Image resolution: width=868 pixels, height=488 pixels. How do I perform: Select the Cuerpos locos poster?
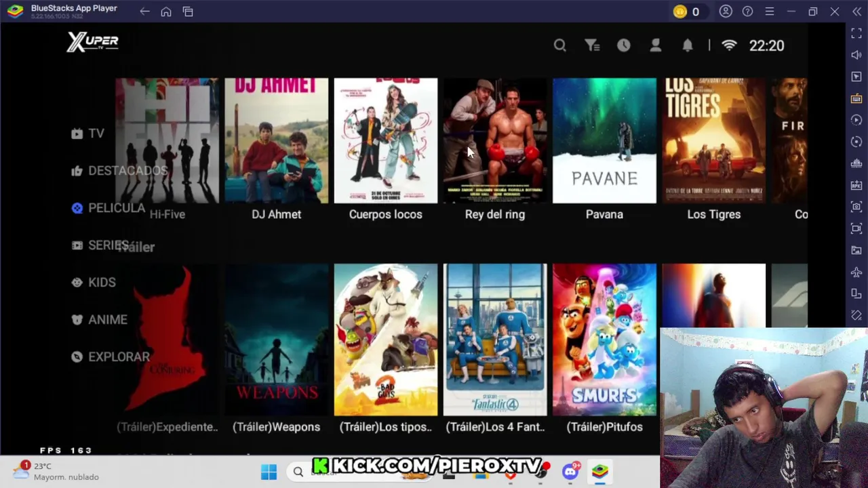click(385, 140)
